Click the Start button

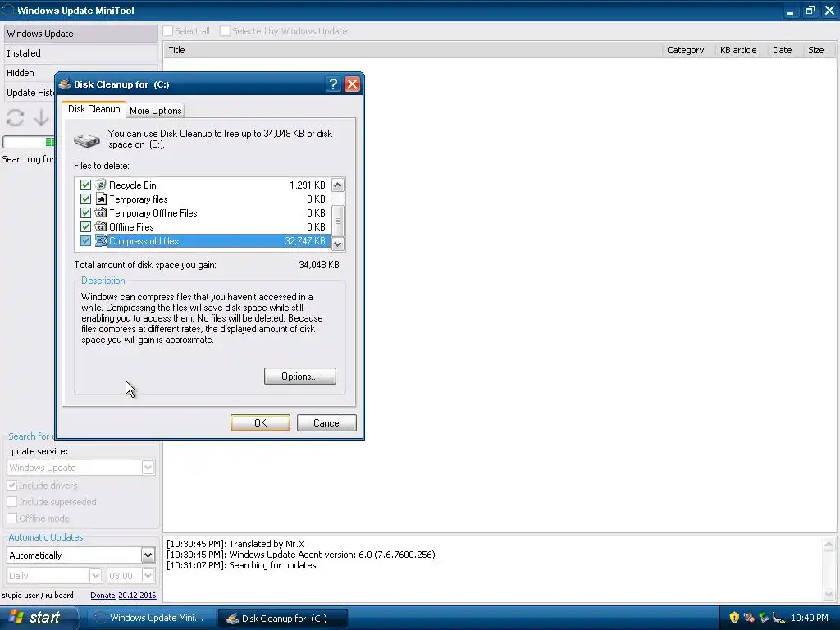click(39, 618)
